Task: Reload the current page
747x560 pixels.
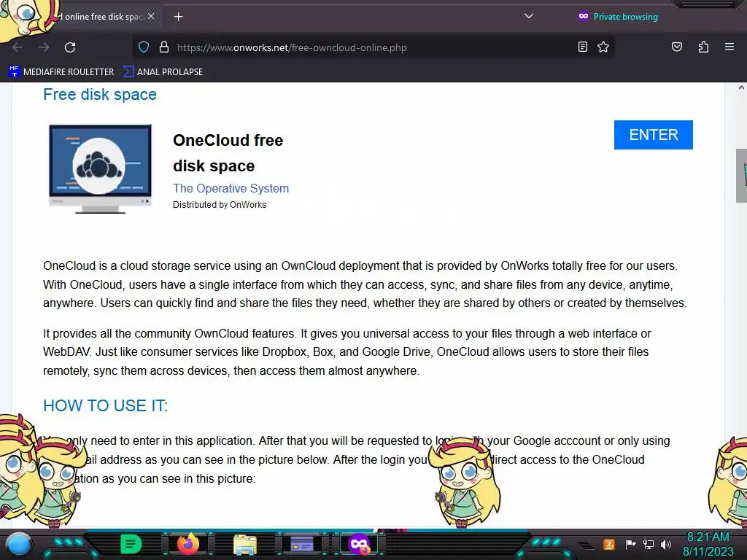Action: click(70, 47)
